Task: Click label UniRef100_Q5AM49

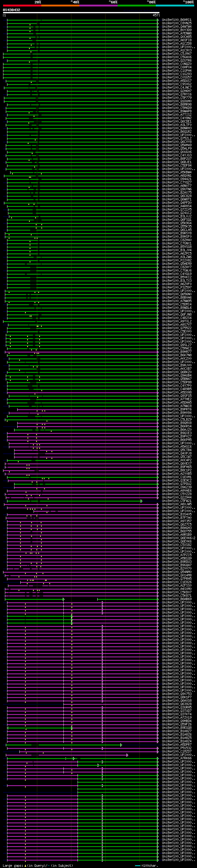Action: [x=177, y=145]
